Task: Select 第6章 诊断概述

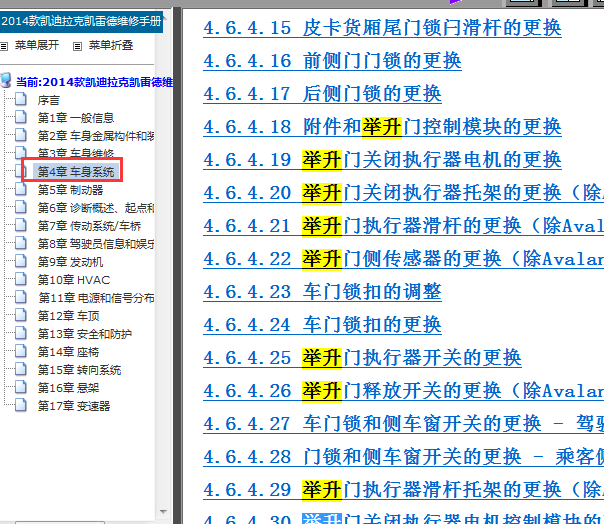Action: [96, 208]
